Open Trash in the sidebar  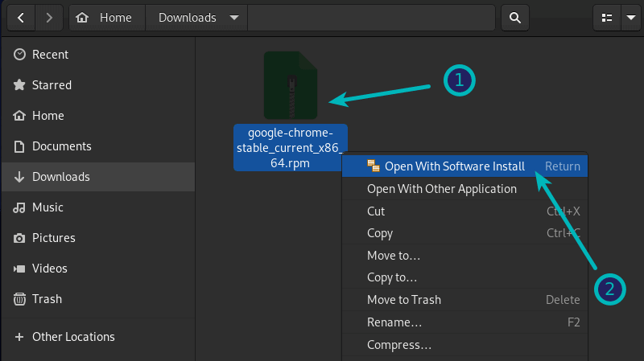47,299
